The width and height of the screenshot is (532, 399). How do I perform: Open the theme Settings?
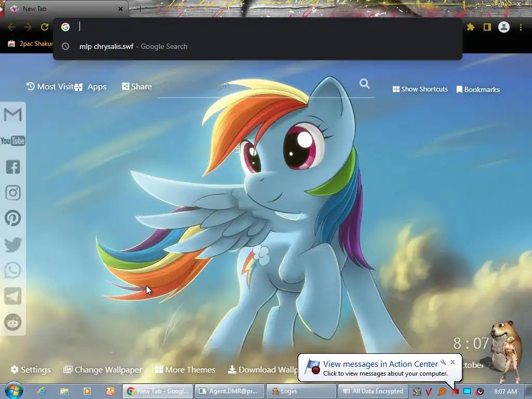click(x=31, y=369)
